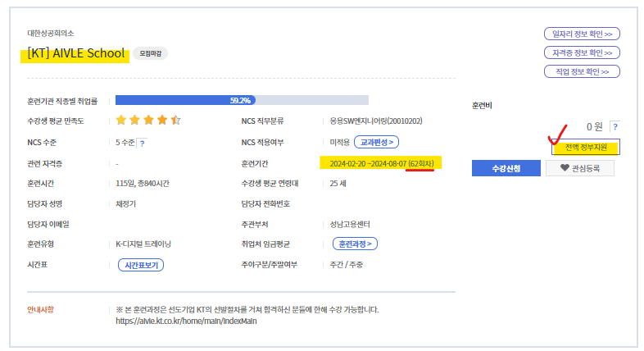The width and height of the screenshot is (644, 351).
Task: Click the 주간 / 주중 value
Action: [346, 265]
